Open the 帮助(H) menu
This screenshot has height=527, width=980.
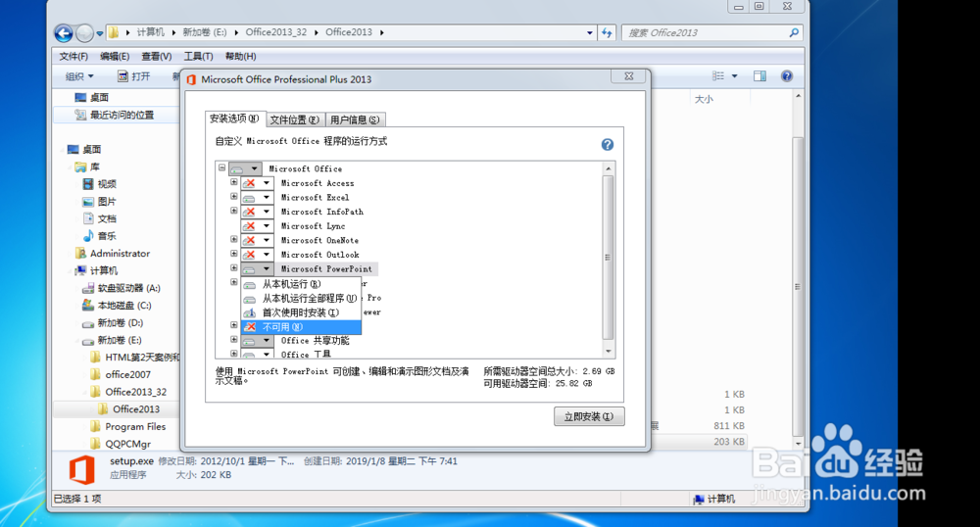240,56
